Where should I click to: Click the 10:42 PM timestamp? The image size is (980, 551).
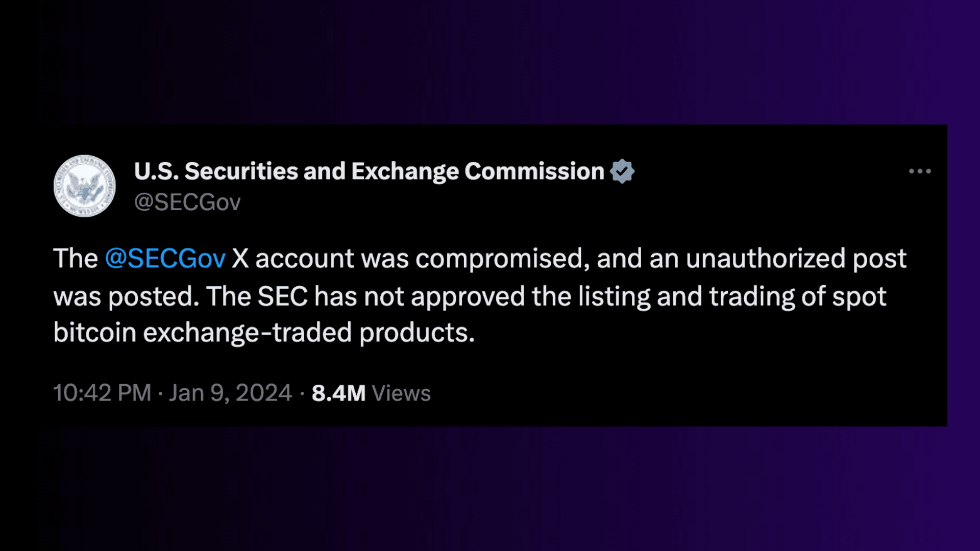pos(102,393)
